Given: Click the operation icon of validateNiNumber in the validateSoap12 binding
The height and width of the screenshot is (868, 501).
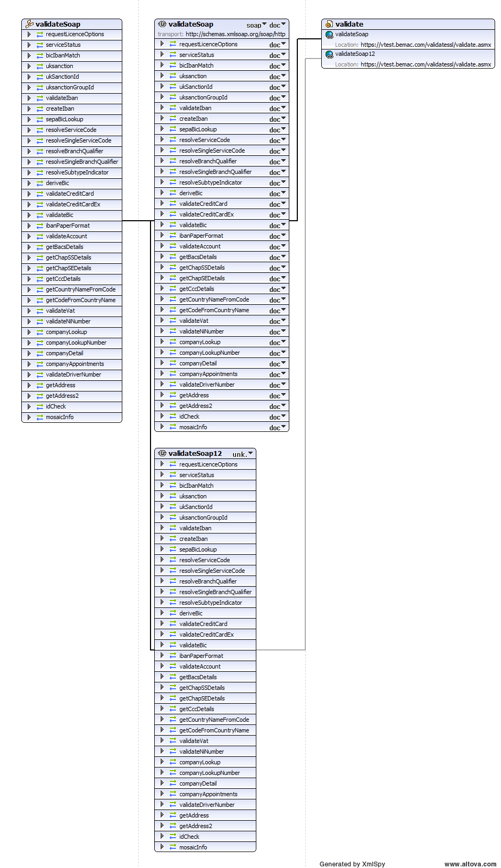Looking at the screenshot, I should click(x=173, y=752).
